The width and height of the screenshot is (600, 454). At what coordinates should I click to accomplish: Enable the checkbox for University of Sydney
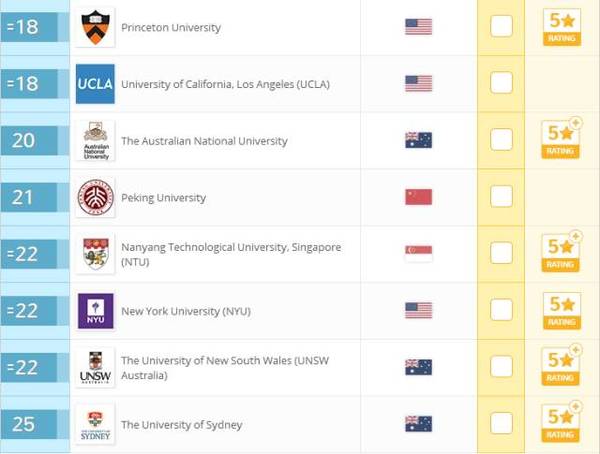(x=501, y=423)
